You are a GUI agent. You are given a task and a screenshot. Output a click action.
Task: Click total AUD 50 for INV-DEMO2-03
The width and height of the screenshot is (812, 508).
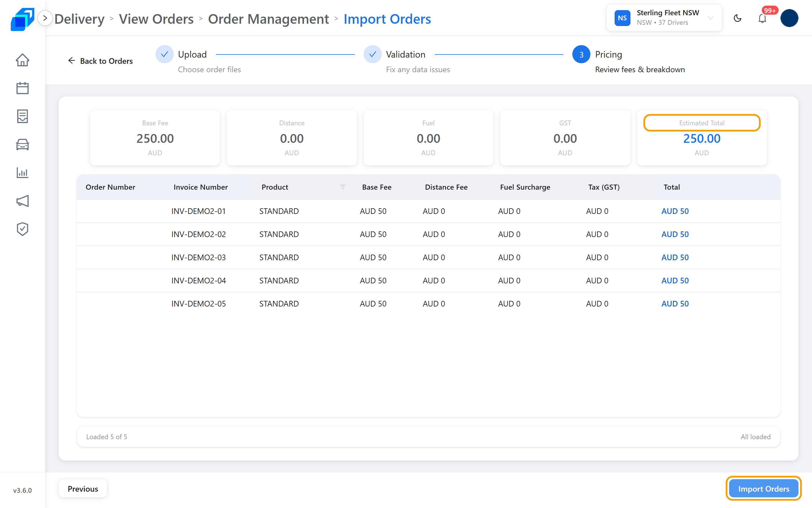(x=675, y=257)
